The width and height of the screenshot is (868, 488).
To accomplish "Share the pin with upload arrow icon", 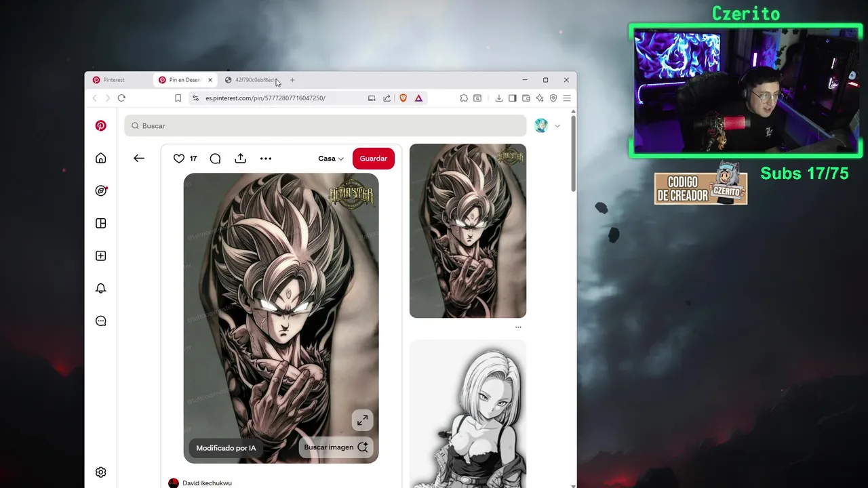I will click(240, 158).
